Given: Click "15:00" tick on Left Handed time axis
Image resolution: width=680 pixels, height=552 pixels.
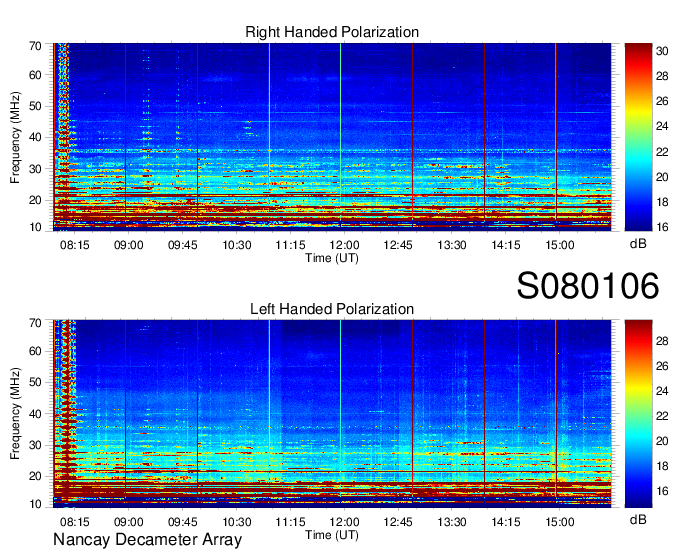Looking at the screenshot, I should click(560, 522).
